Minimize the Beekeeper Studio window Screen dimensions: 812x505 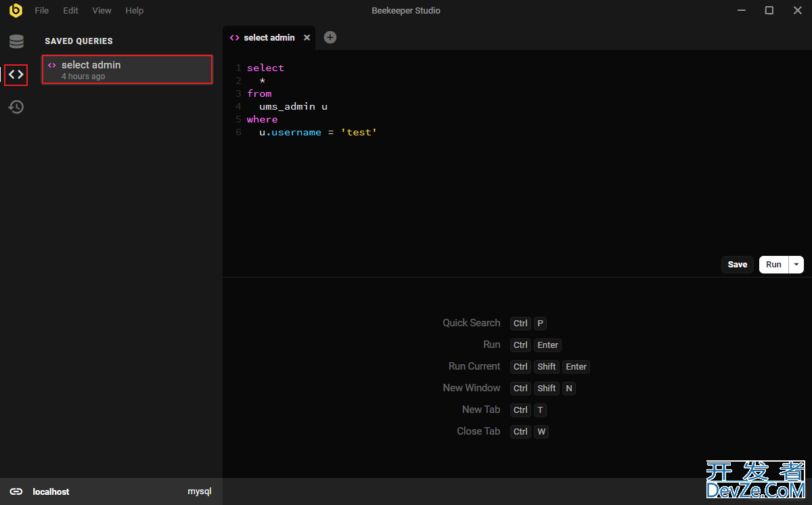(741, 10)
